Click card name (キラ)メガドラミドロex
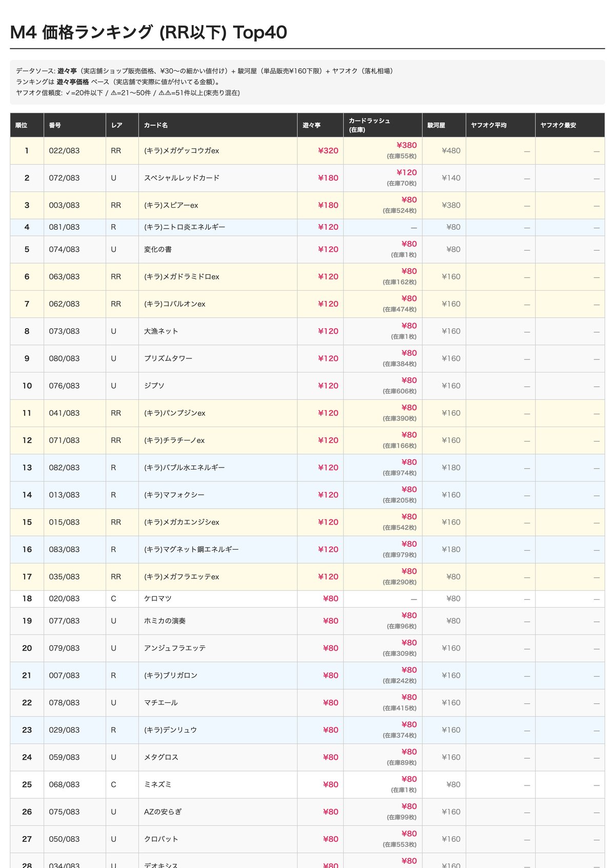 (x=181, y=277)
